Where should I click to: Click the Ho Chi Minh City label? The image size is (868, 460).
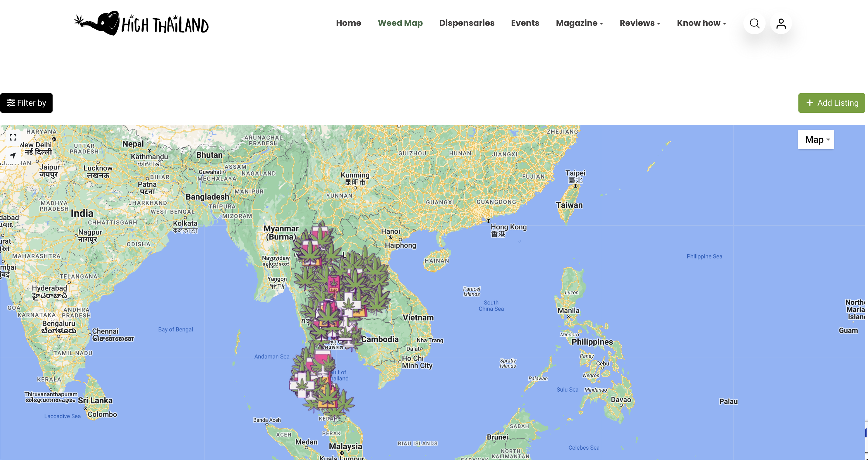pyautogui.click(x=417, y=362)
